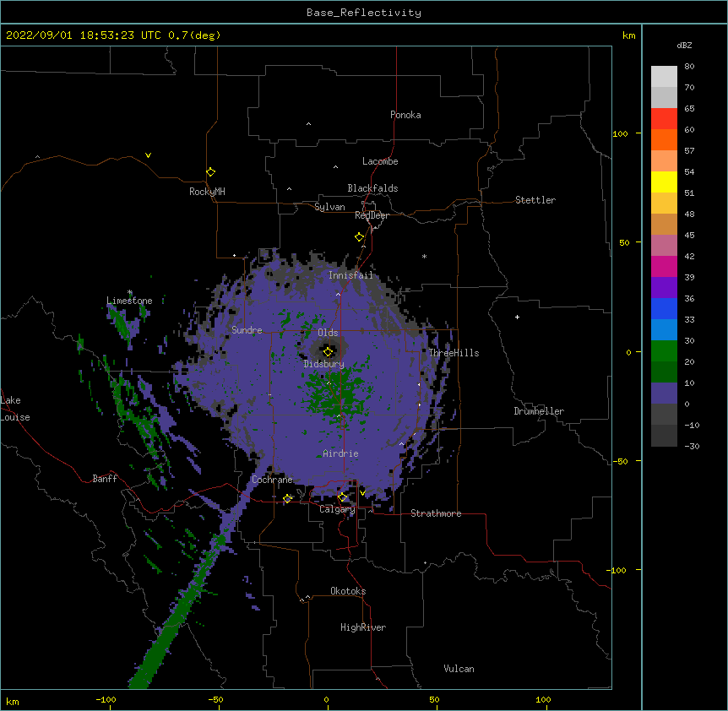This screenshot has height=711, width=728.
Task: Click the Banff label
Action: point(105,479)
